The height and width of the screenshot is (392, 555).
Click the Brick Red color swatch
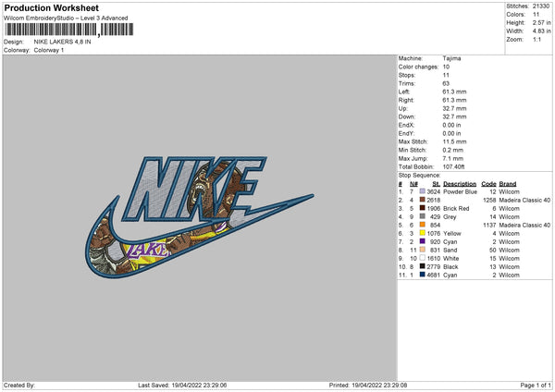pyautogui.click(x=423, y=208)
